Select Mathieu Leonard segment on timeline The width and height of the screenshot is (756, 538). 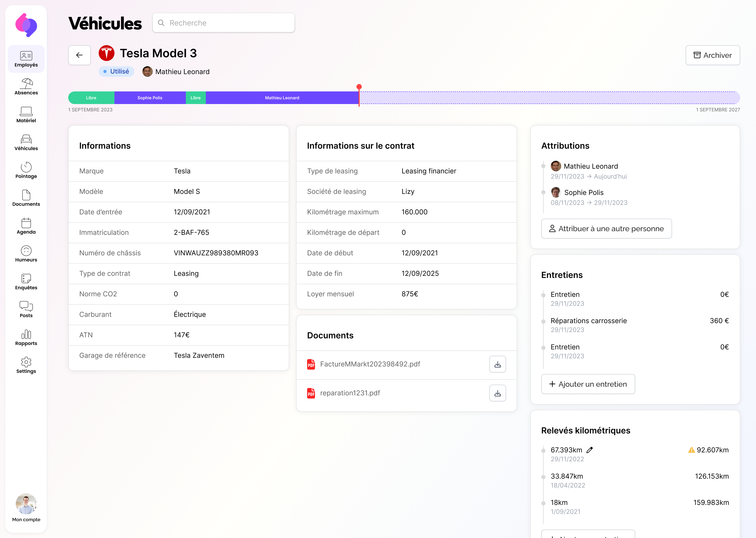282,98
